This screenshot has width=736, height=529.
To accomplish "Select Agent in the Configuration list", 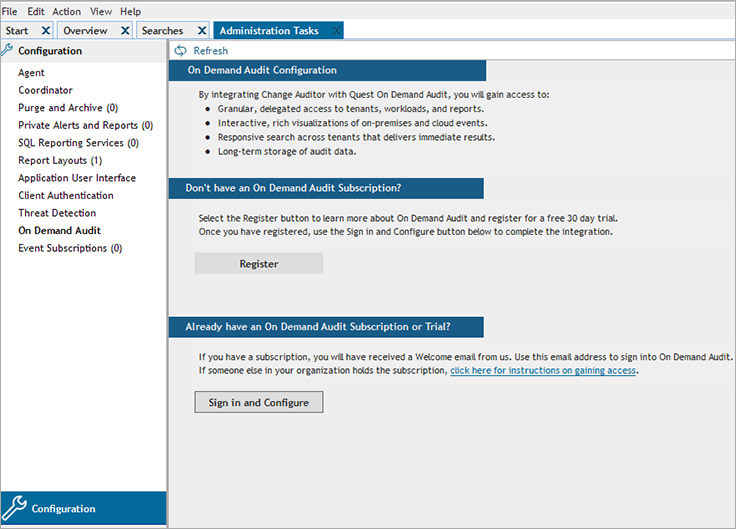I will coord(31,73).
